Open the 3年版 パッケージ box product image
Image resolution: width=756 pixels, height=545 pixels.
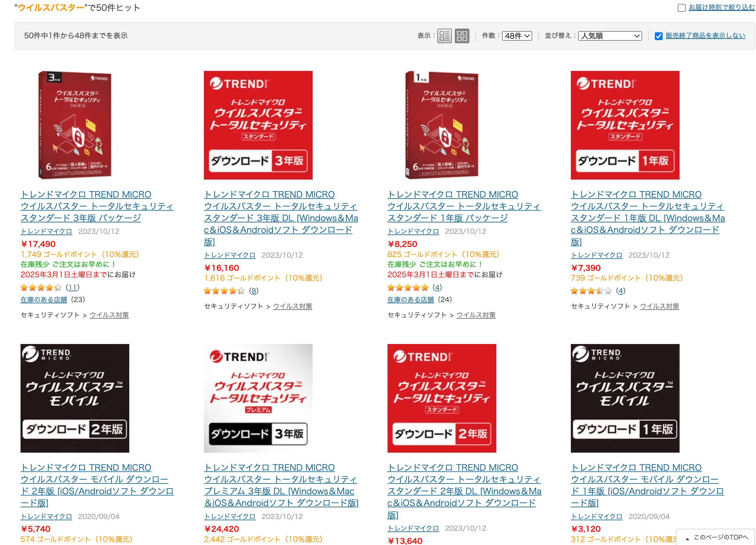75,125
